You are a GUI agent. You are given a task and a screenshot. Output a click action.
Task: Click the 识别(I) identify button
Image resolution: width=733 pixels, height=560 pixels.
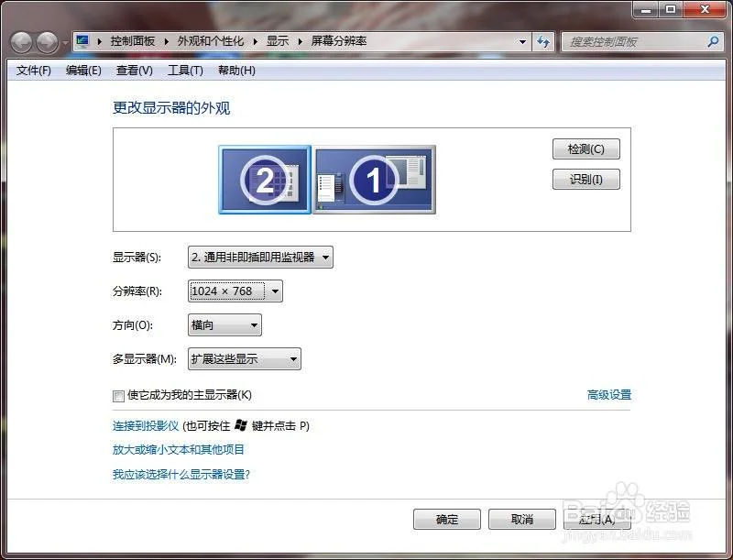[x=586, y=179]
